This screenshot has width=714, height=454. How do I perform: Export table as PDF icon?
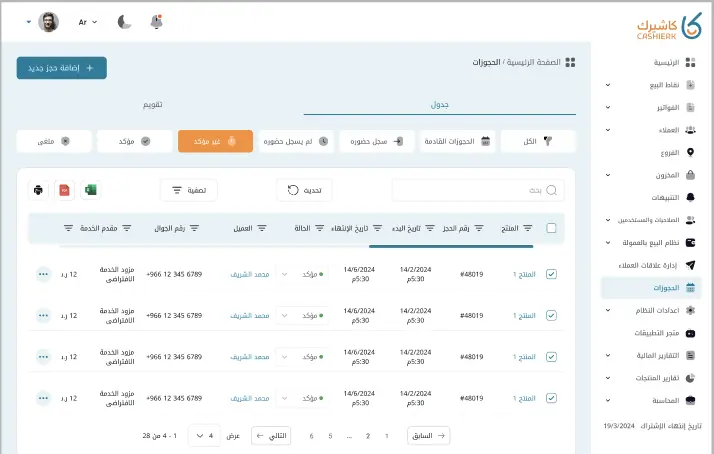[x=64, y=190]
